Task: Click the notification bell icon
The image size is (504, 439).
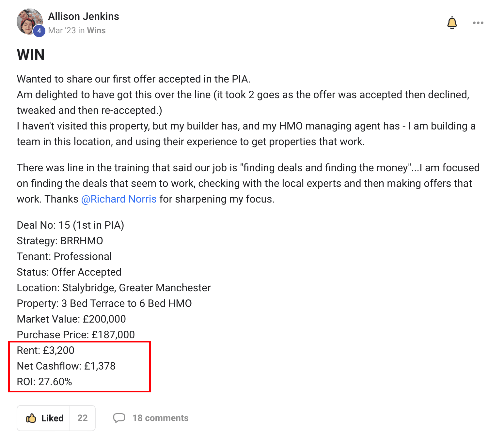Action: [x=452, y=23]
